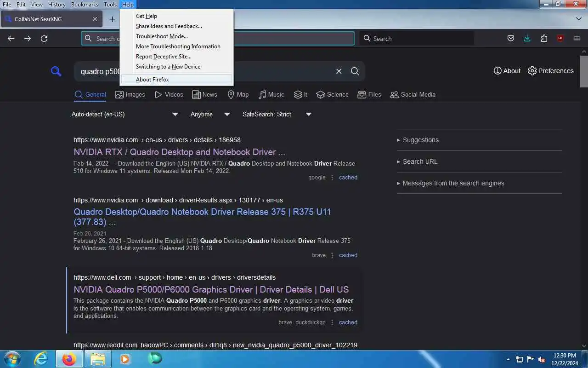The width and height of the screenshot is (588, 368).
Task: Open cached link of Dell result
Action: click(348, 322)
